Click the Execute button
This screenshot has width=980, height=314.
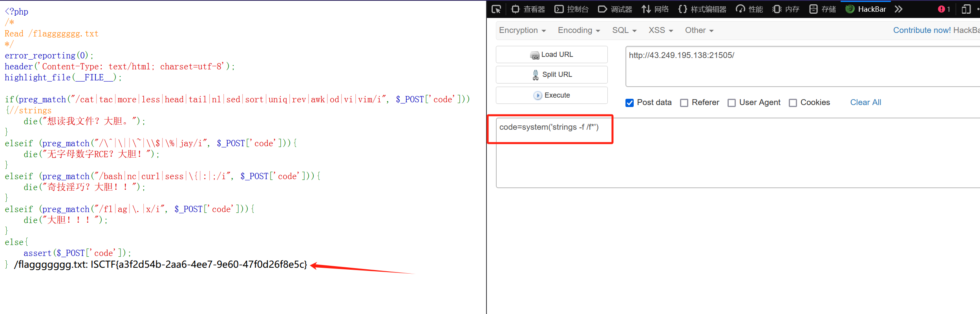coord(552,95)
